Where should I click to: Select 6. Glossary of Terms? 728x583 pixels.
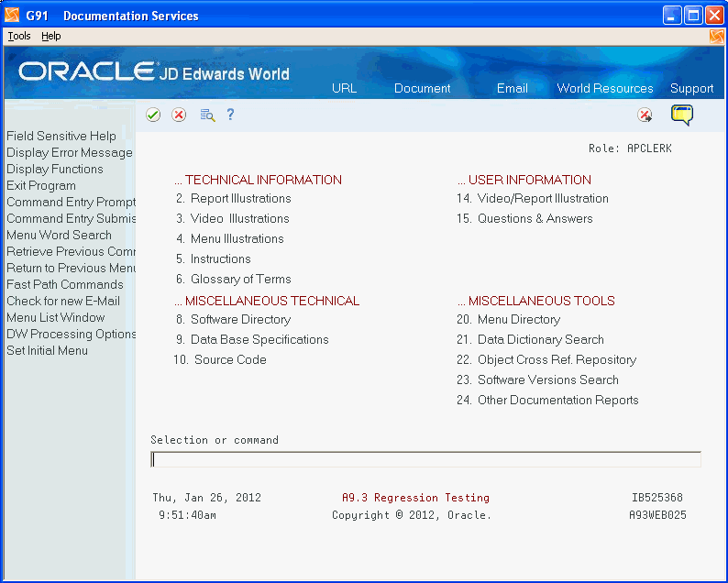click(x=234, y=279)
